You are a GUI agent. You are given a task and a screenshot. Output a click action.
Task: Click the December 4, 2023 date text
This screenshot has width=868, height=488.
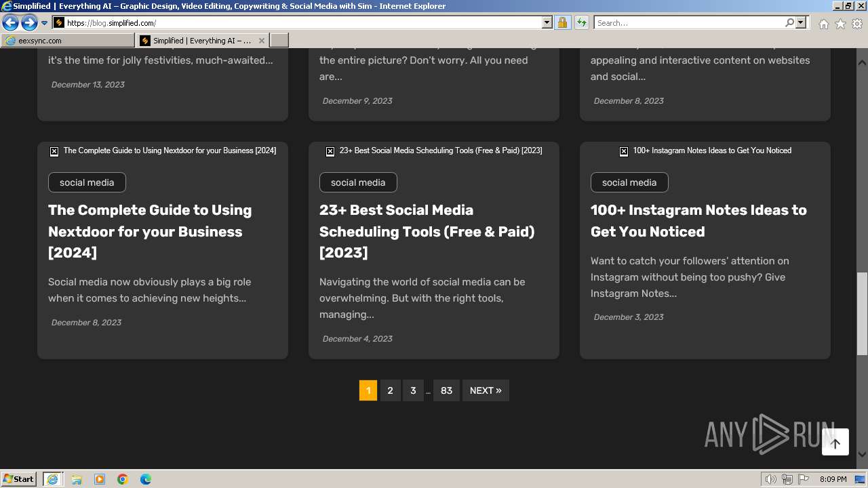click(x=357, y=339)
